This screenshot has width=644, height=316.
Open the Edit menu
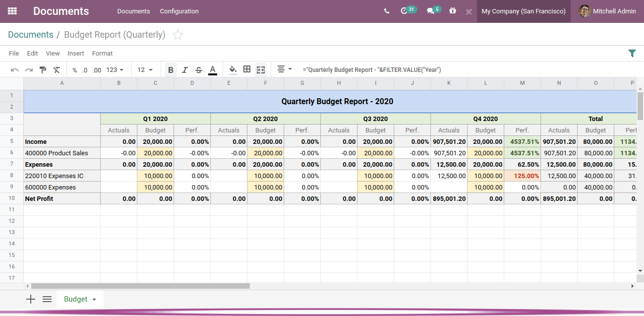click(32, 53)
